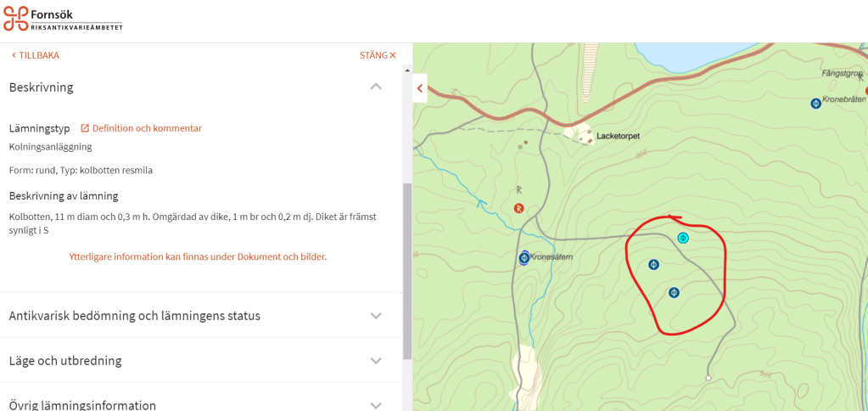Viewport: 868px width, 411px height.
Task: Click the lowest blue marker inside the red circle
Action: 674,292
